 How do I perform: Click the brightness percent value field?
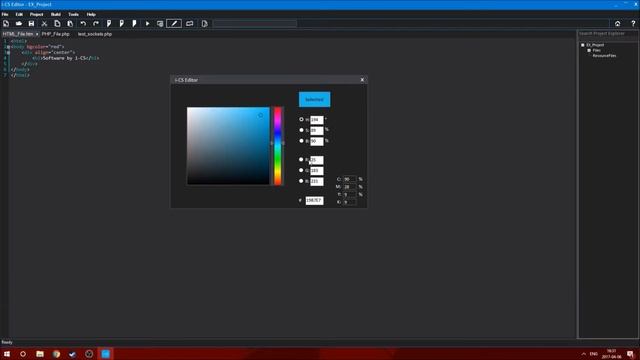click(317, 141)
